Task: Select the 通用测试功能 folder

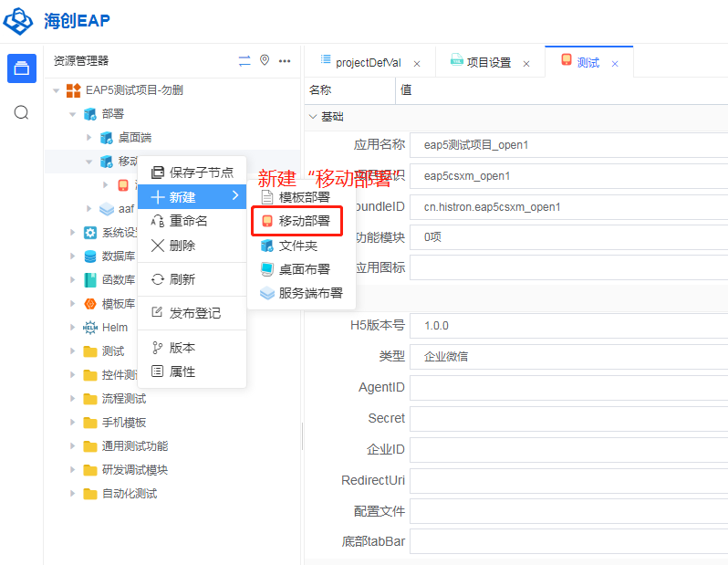Action: [x=134, y=446]
